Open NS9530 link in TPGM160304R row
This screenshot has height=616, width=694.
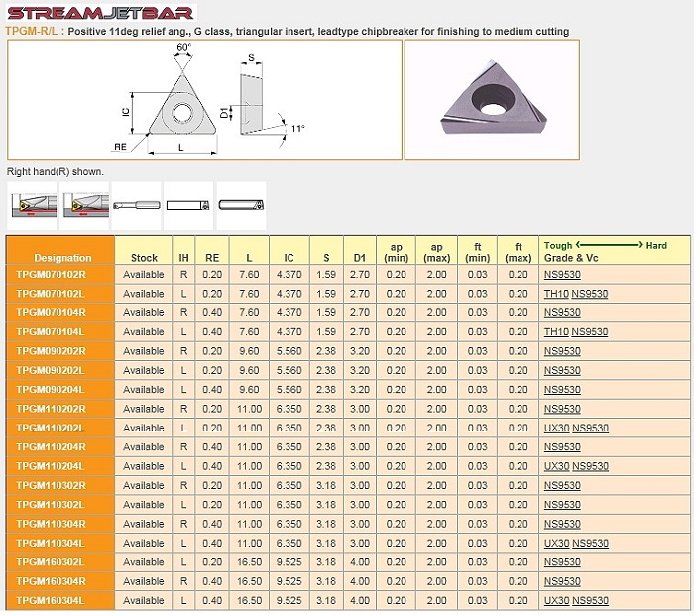point(562,581)
